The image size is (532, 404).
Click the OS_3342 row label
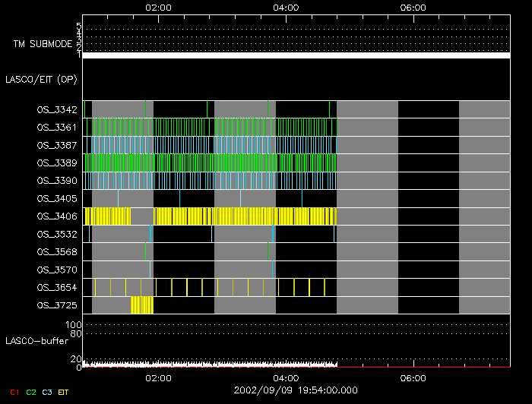pos(56,109)
